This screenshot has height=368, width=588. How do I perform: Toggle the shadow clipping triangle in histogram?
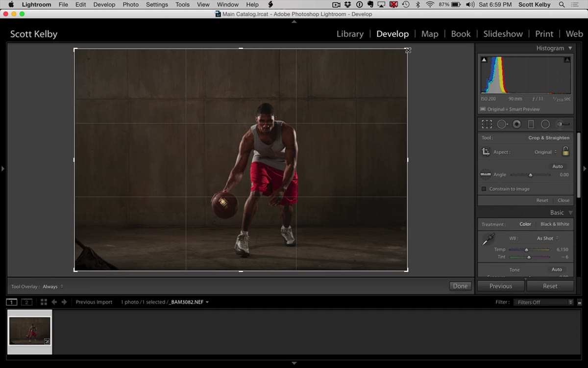484,60
